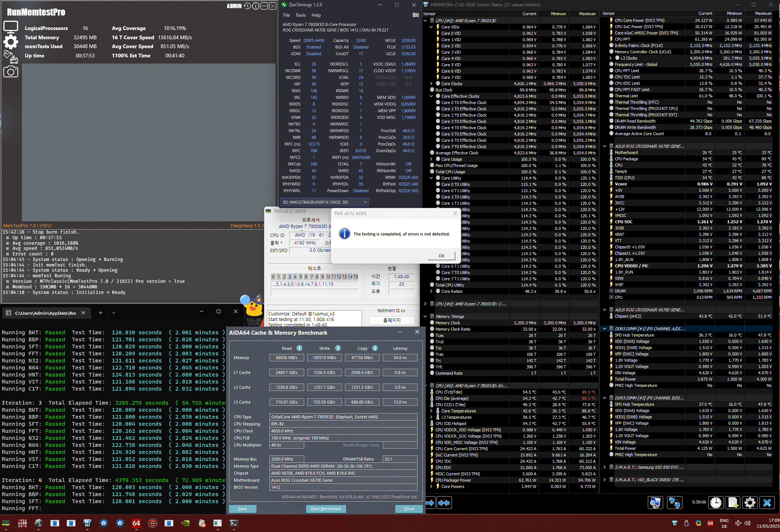The image size is (780, 532).
Task: Add new terminal tab with plus button
Action: [100, 312]
